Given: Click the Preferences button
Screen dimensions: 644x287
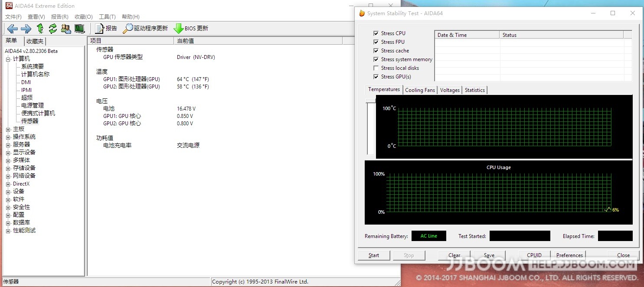Looking at the screenshot, I should pyautogui.click(x=569, y=255).
